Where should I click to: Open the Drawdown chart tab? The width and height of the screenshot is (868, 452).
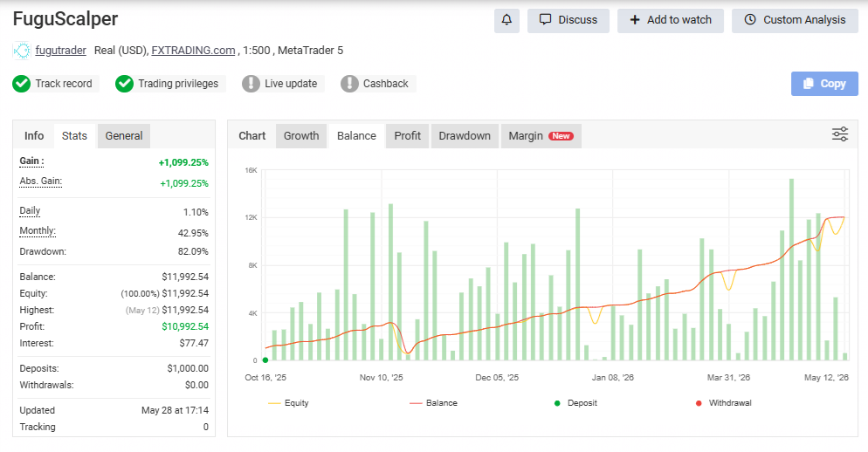click(465, 135)
